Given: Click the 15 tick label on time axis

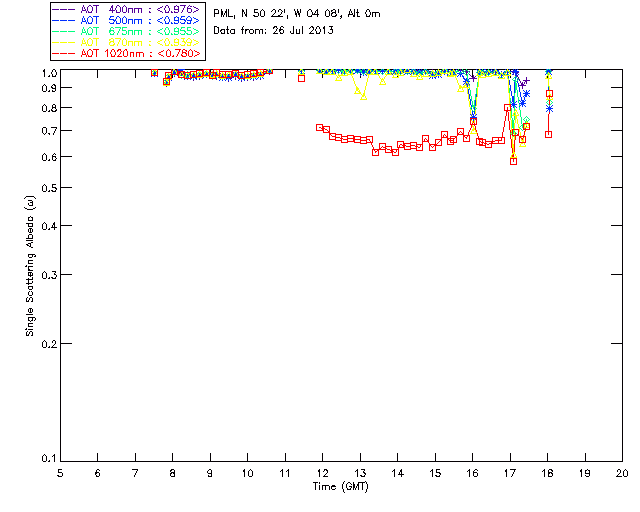Looking at the screenshot, I should (435, 473).
